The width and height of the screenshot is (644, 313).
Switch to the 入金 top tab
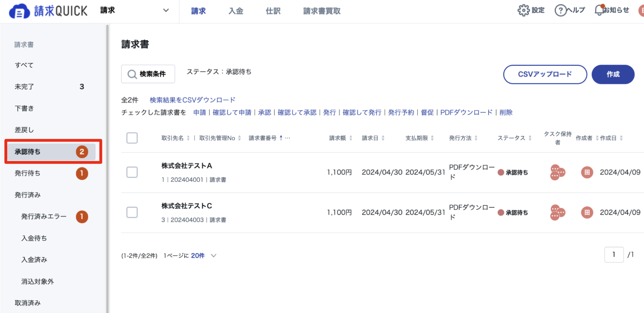tap(236, 11)
